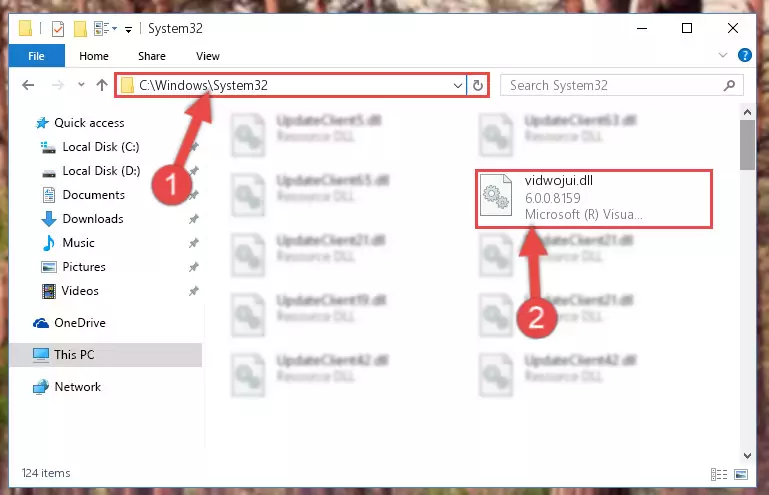Screen dimensions: 769x495
Task: Select the vidwojui.dll file
Action: click(x=593, y=199)
